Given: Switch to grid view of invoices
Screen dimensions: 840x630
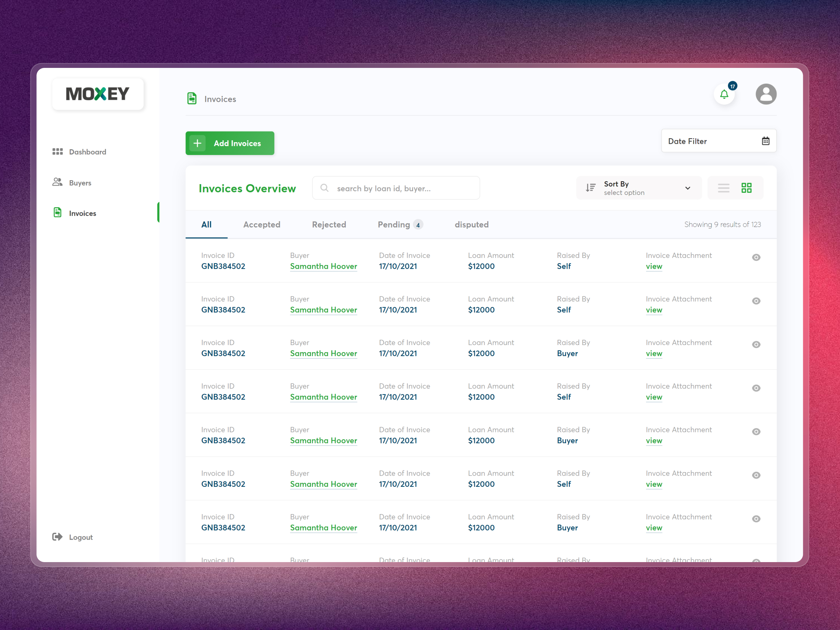Looking at the screenshot, I should click(747, 188).
